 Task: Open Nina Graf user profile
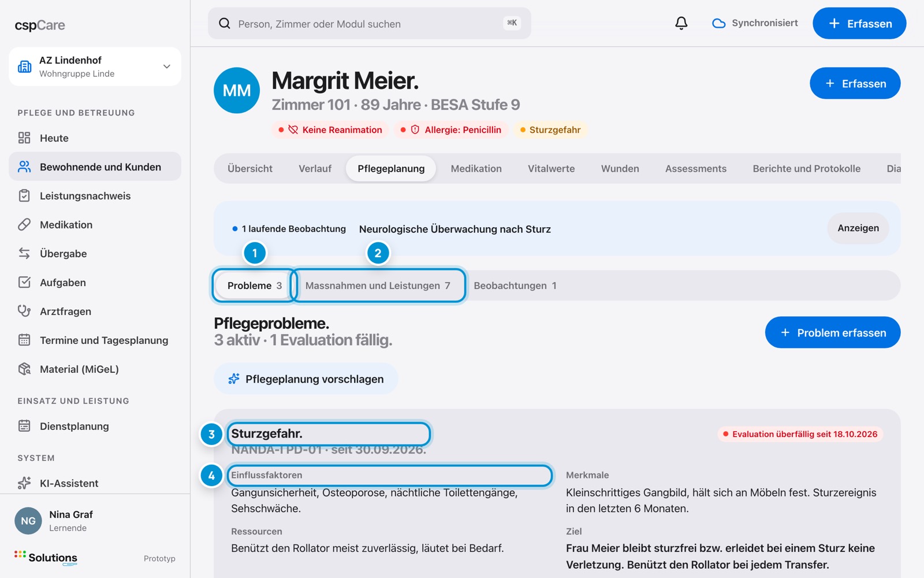pyautogui.click(x=95, y=521)
